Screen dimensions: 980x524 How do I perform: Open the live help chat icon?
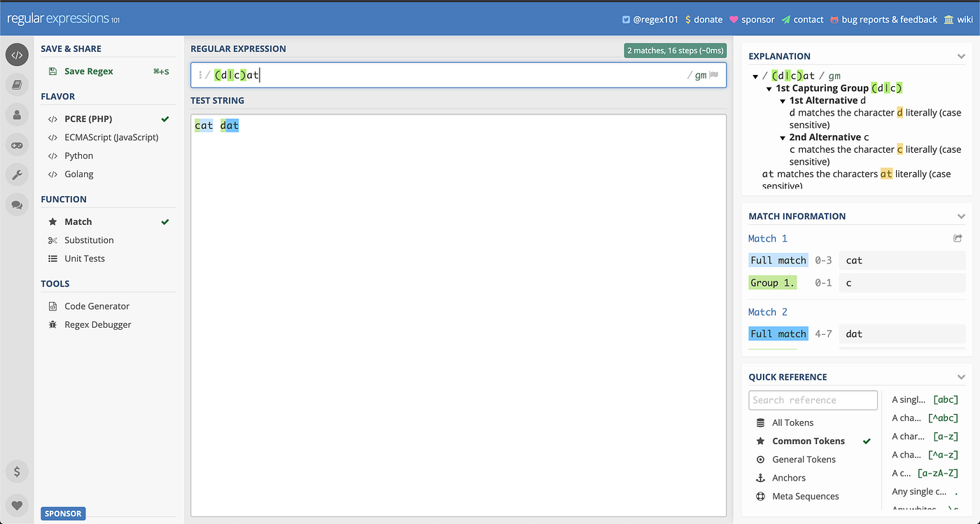(17, 205)
